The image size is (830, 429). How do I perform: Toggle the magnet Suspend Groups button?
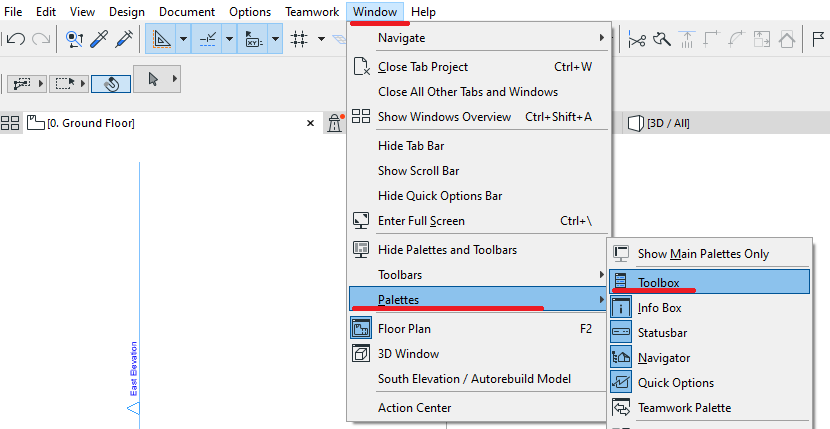(111, 82)
